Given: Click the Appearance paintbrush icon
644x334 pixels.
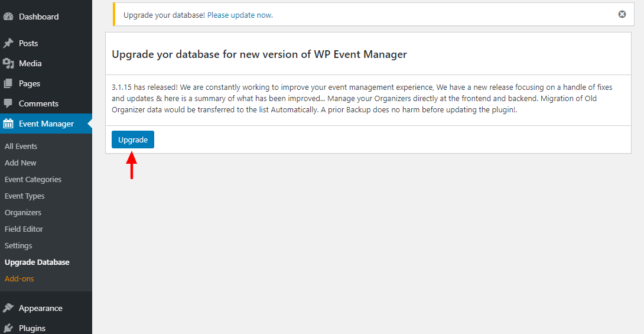Looking at the screenshot, I should point(8,308).
